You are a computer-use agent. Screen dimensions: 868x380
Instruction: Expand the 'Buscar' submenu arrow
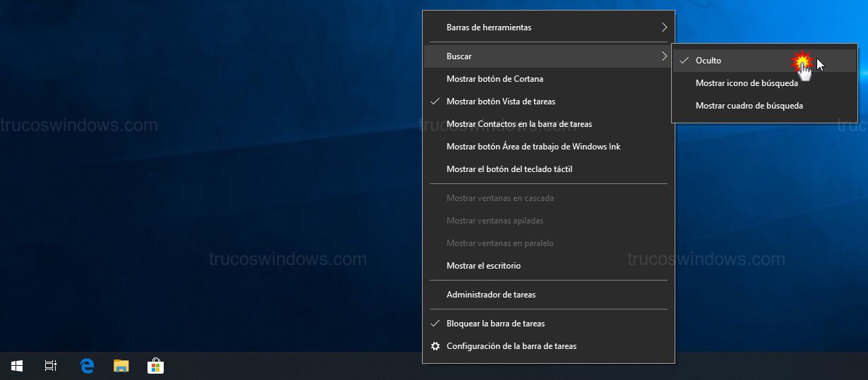pos(663,56)
